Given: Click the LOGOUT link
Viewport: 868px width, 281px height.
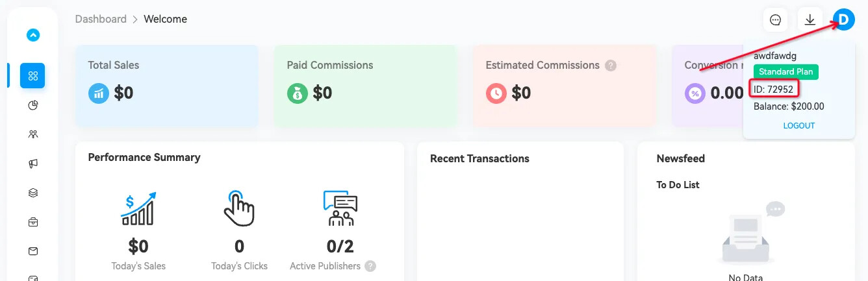Looking at the screenshot, I should click(798, 126).
